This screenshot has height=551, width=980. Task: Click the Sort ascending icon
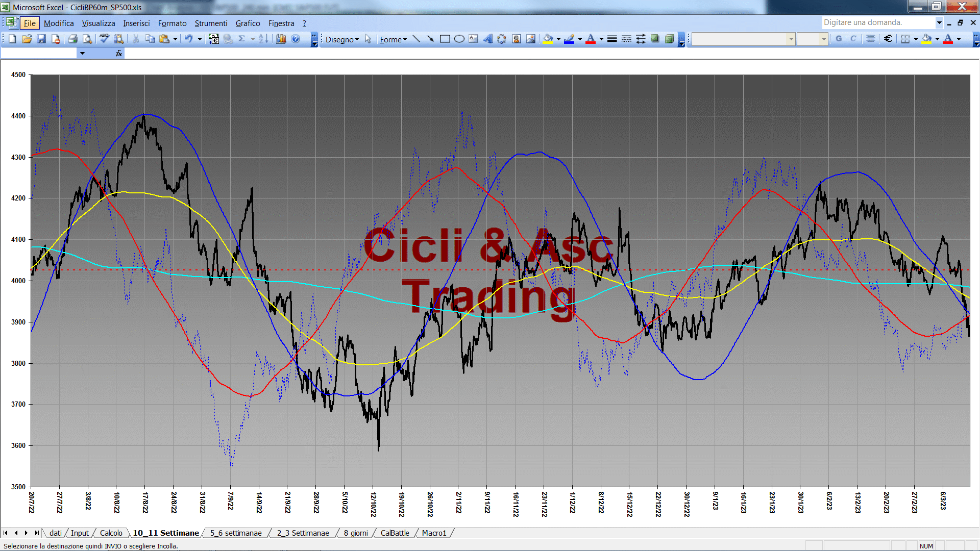click(x=263, y=39)
